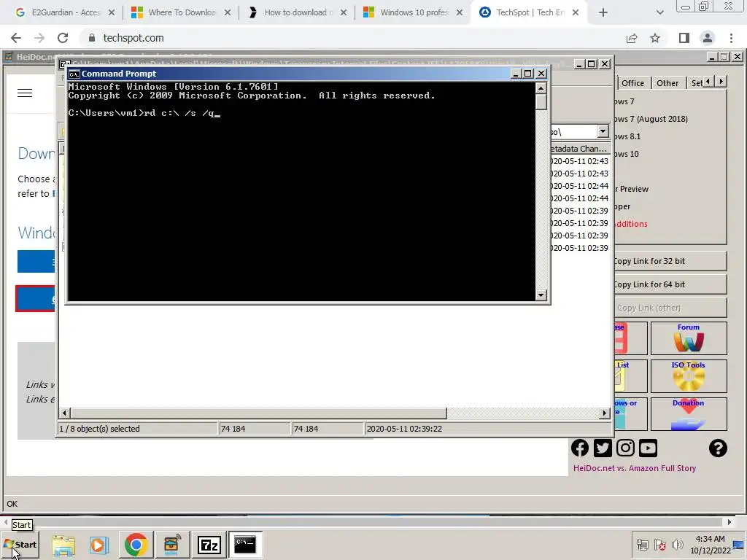This screenshot has height=560, width=747.
Task: Click the help question mark icon
Action: pos(718,448)
